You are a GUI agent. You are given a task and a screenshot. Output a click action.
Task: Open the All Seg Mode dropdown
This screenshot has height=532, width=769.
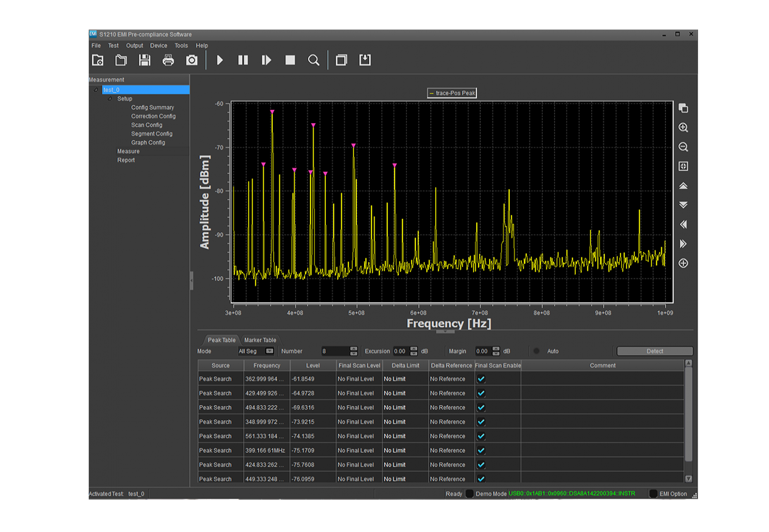[x=269, y=351]
